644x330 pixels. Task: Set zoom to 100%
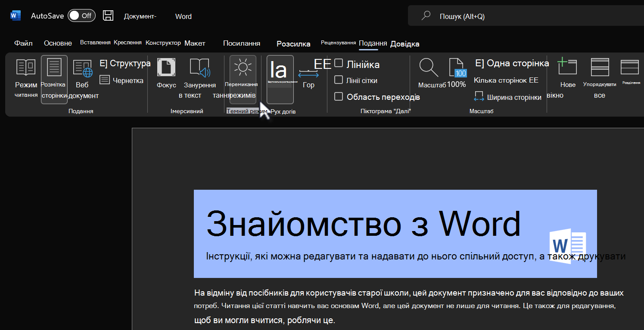457,73
